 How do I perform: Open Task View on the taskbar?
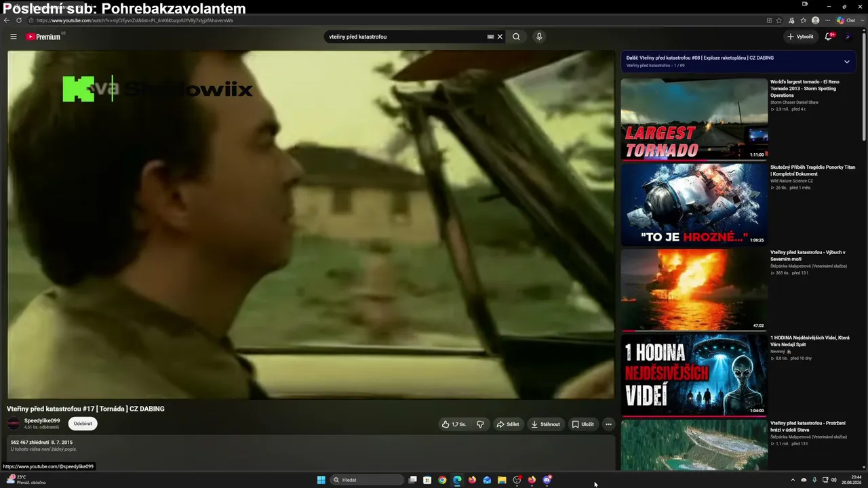pos(412,480)
